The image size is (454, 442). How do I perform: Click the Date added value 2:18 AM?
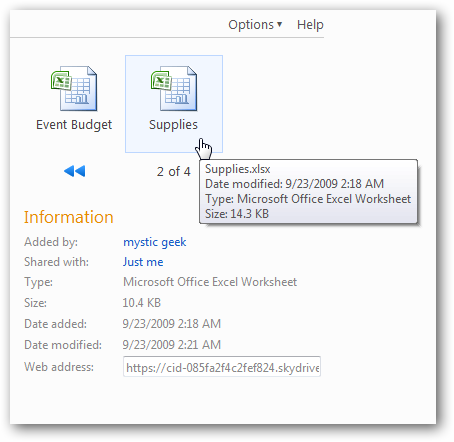click(x=171, y=324)
